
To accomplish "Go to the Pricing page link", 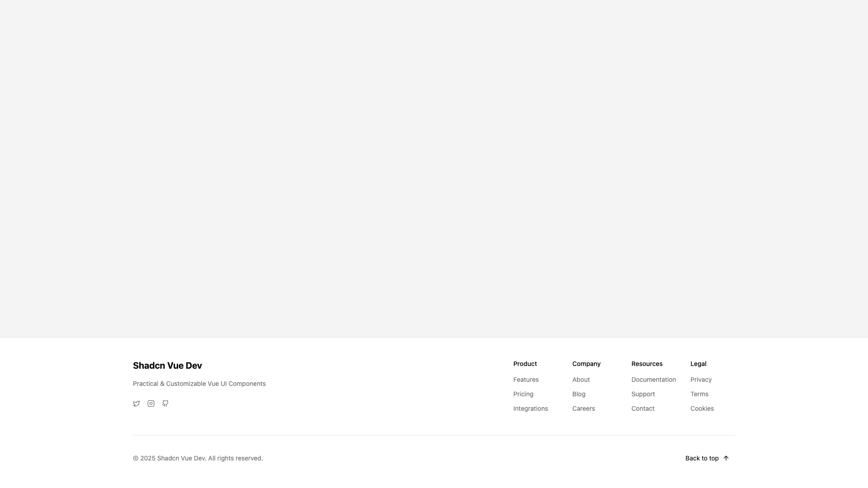I will (523, 394).
